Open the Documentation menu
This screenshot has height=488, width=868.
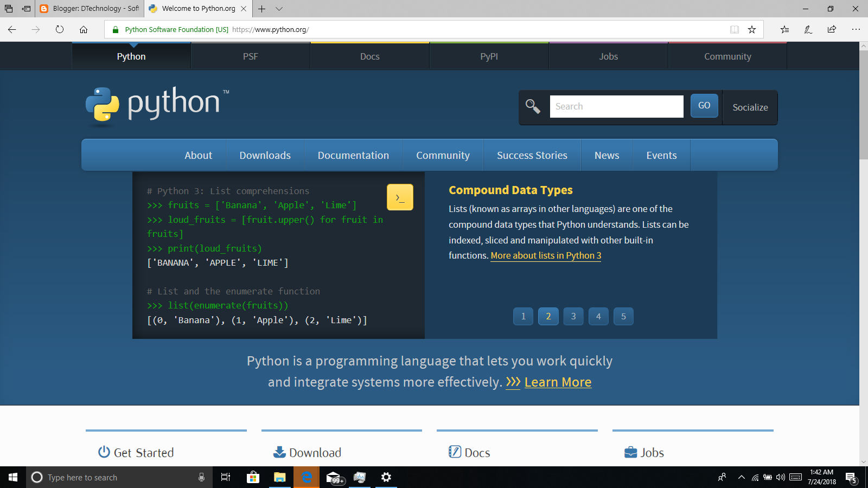tap(354, 155)
